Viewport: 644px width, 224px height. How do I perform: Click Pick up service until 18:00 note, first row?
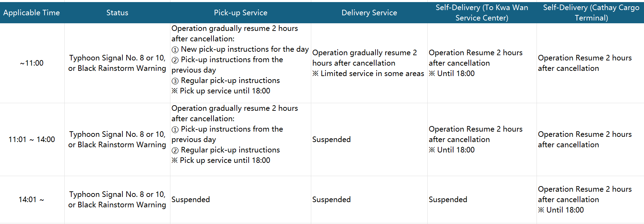pyautogui.click(x=221, y=91)
